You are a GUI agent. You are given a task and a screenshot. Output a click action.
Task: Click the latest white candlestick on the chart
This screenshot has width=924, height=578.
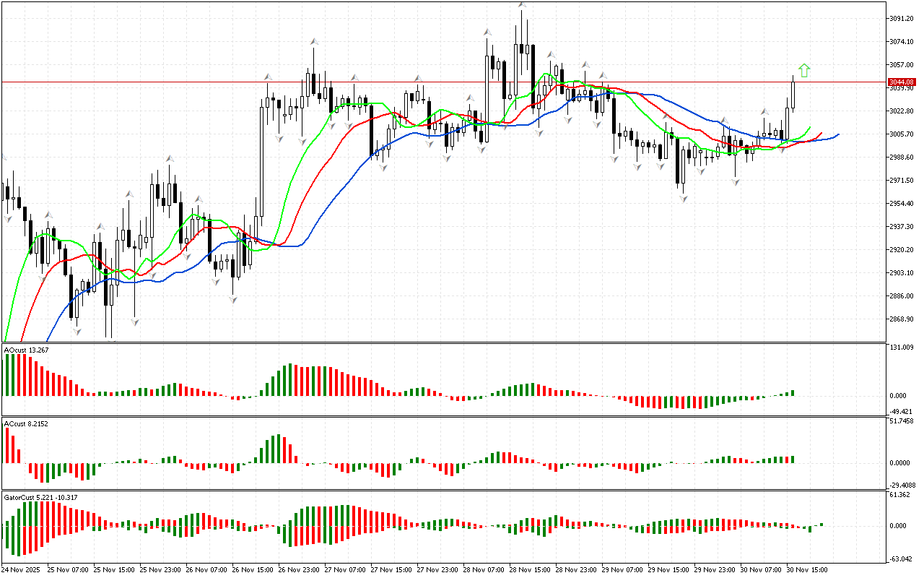tap(793, 95)
